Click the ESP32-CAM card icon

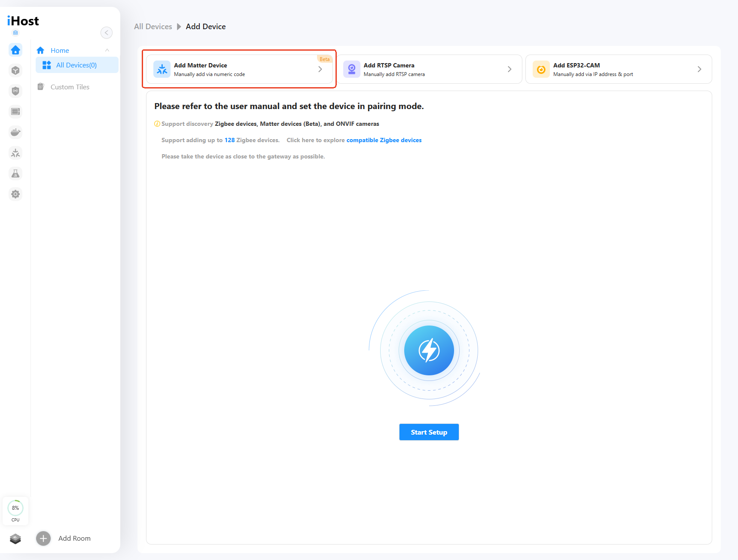541,69
